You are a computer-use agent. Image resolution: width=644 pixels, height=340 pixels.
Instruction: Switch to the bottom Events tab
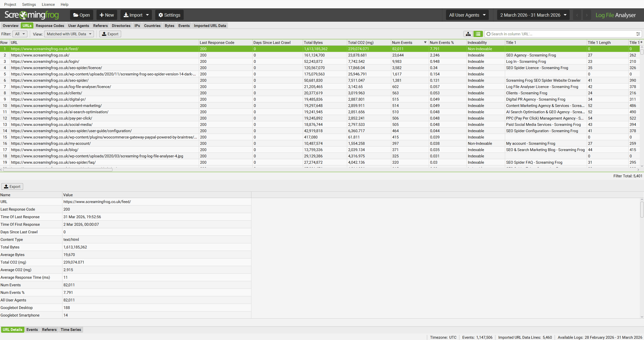coord(32,330)
